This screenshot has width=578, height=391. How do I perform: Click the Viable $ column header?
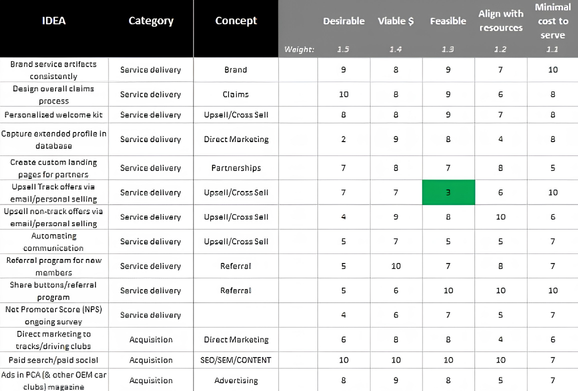pos(396,21)
